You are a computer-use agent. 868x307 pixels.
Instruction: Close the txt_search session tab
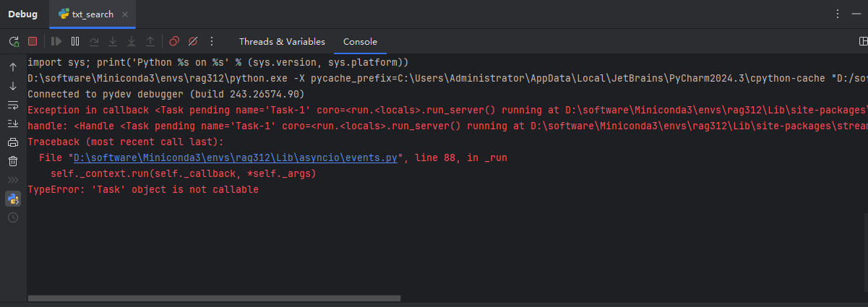point(125,14)
